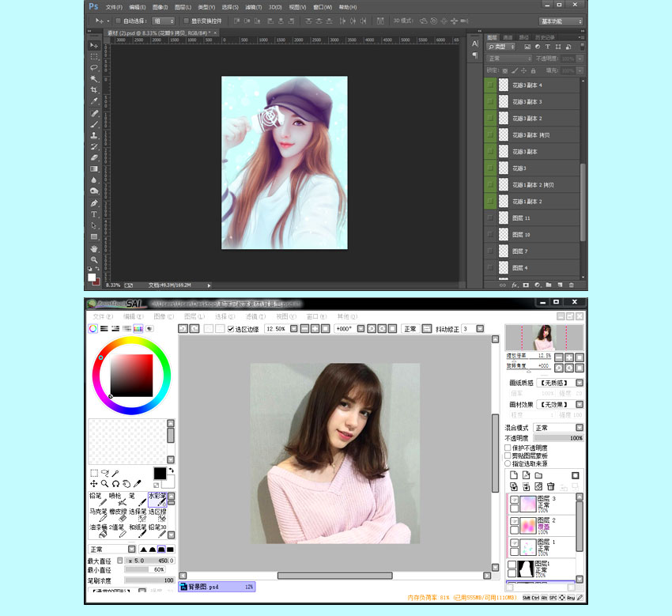Open the 窗口(W) menu in Photoshop

point(323,7)
